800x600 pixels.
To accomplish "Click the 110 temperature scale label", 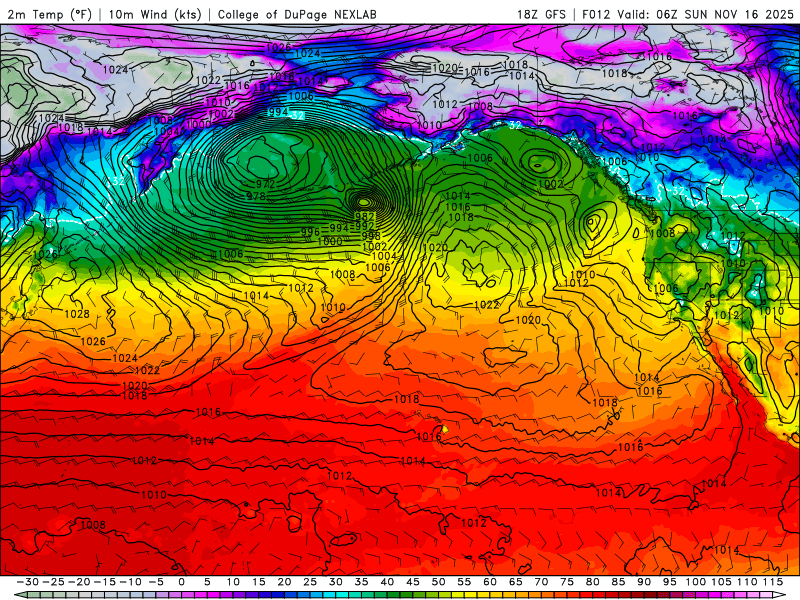I will point(747,582).
